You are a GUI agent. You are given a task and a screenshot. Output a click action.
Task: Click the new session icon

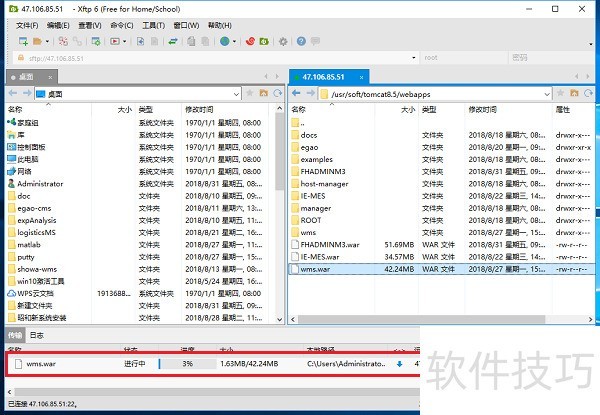coord(23,41)
